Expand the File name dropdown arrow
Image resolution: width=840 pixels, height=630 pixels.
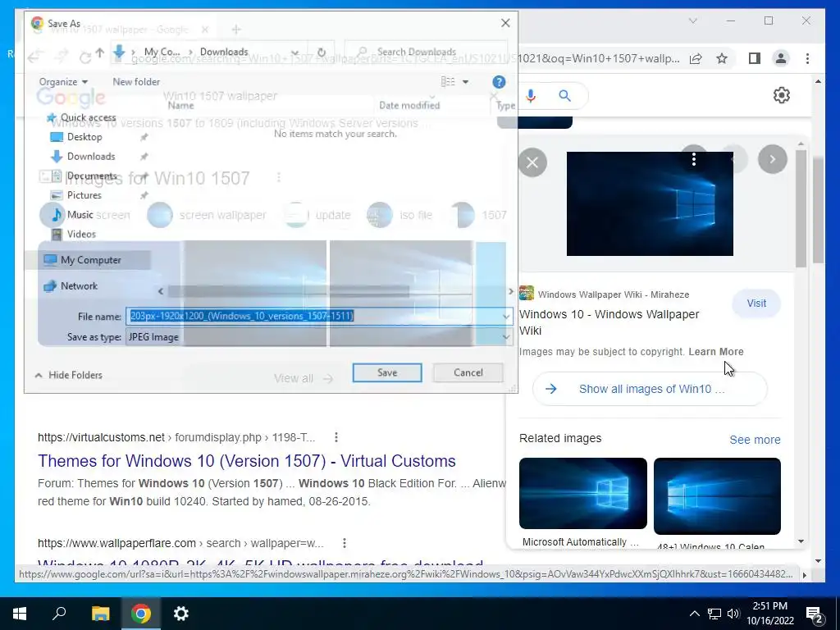pos(506,317)
